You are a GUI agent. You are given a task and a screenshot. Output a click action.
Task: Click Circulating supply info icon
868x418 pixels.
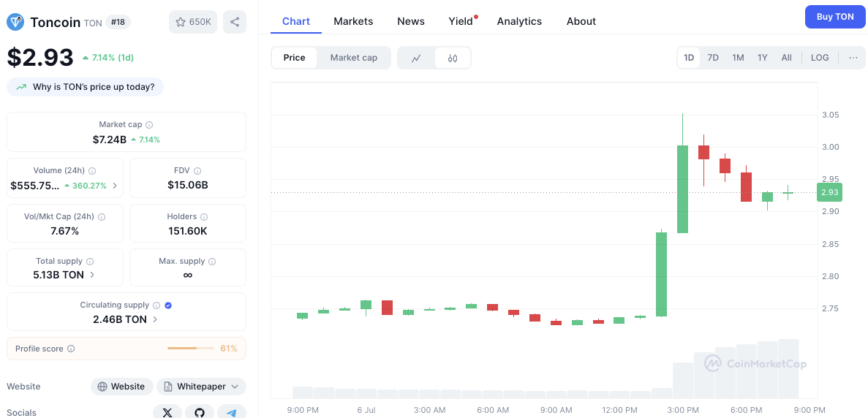coord(156,305)
